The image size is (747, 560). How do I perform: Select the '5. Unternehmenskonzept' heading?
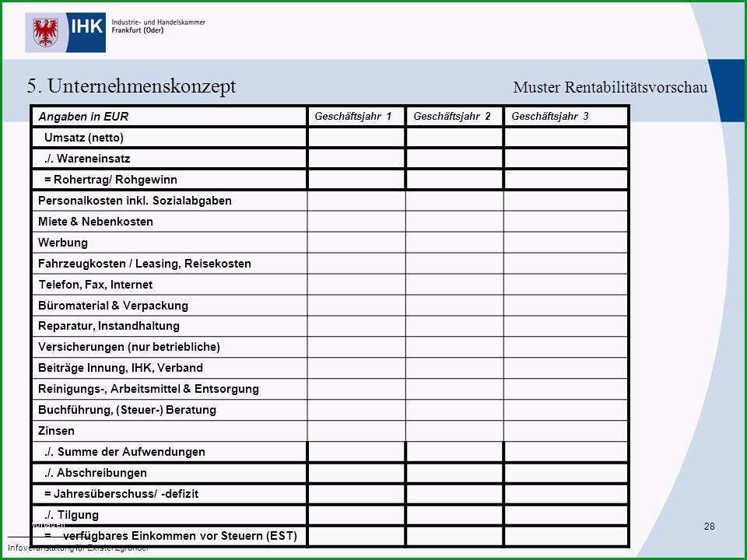132,86
